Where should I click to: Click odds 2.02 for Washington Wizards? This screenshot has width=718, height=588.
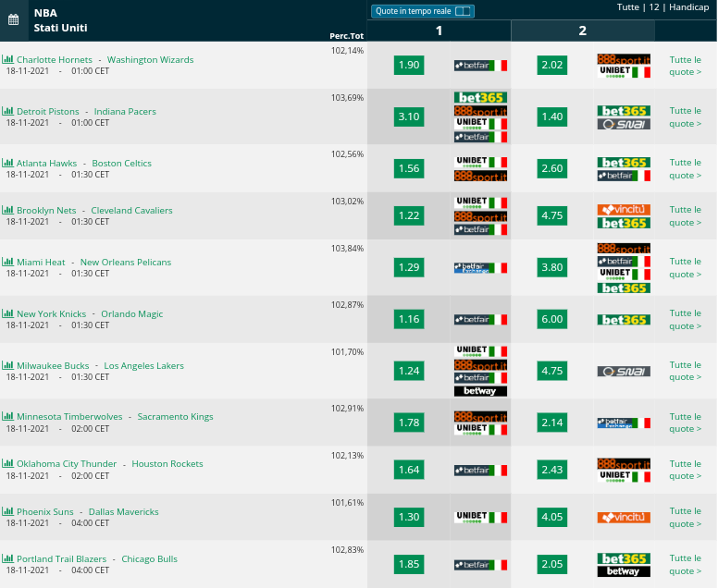(x=551, y=65)
